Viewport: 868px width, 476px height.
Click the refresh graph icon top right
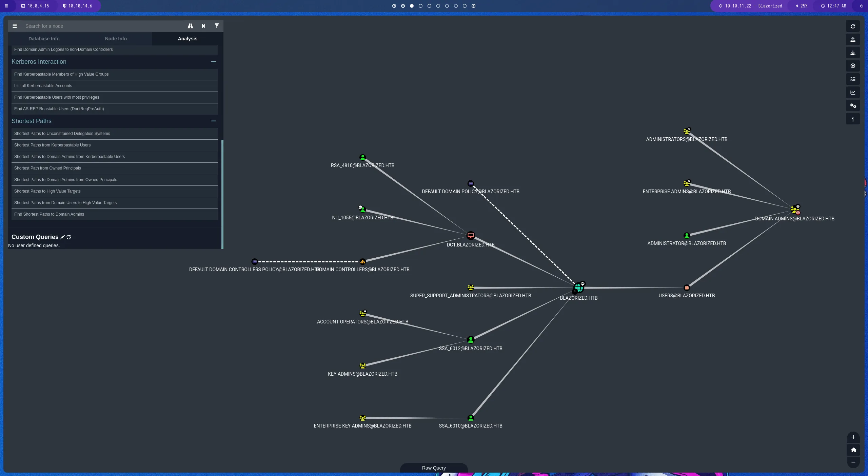coord(853,26)
